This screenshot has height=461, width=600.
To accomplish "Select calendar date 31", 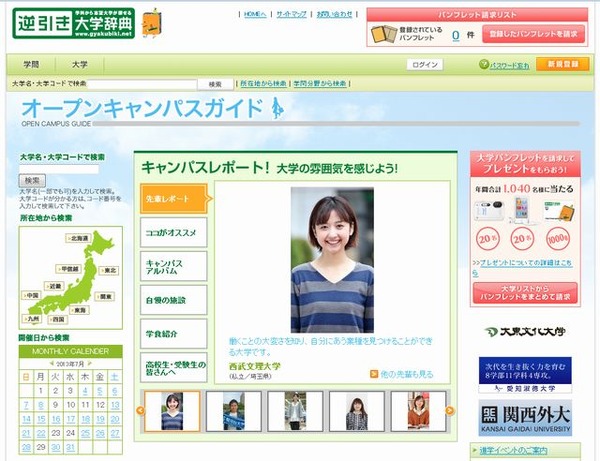I will click(x=70, y=447).
